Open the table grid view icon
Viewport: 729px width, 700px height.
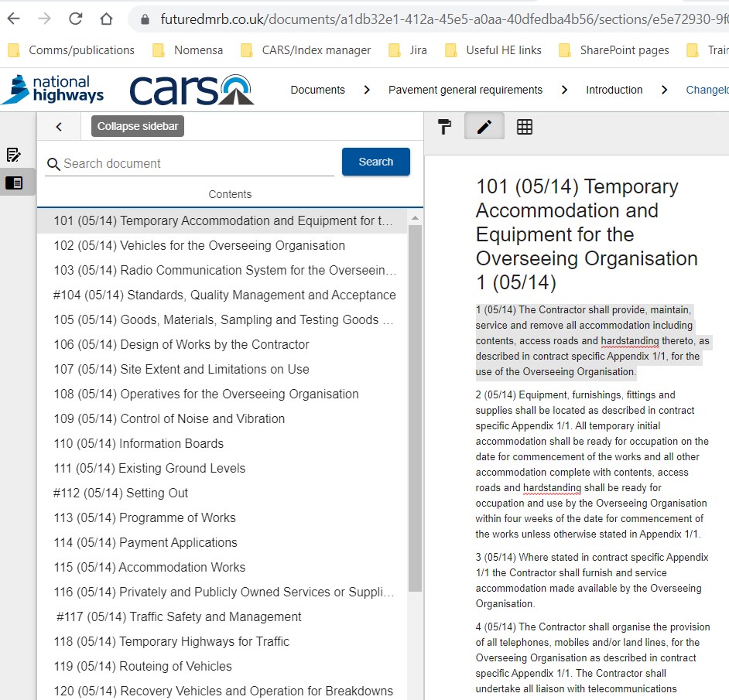coord(525,127)
